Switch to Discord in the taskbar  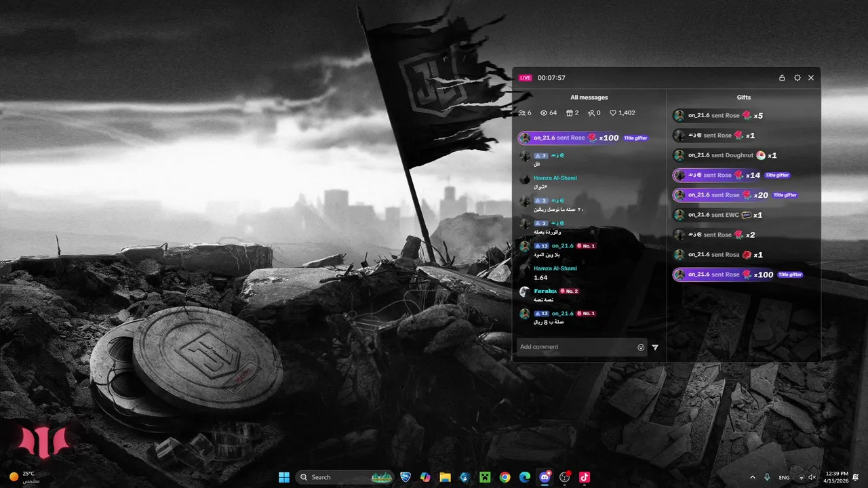(545, 477)
